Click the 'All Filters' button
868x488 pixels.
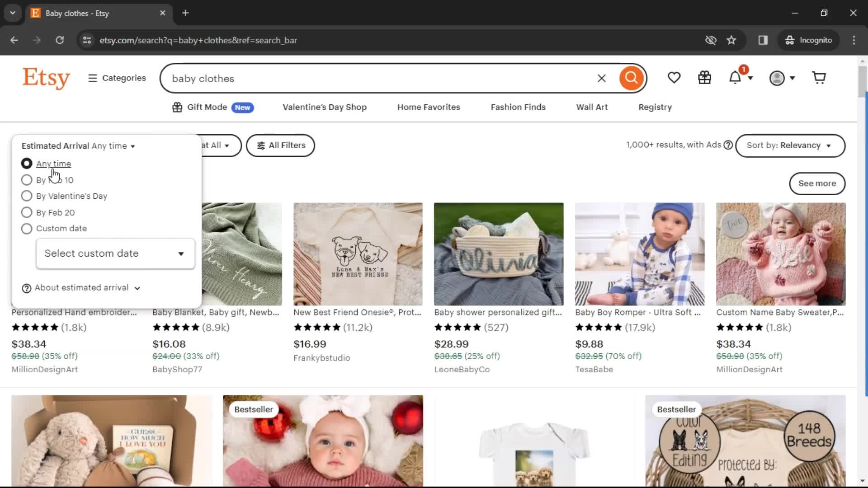pos(280,145)
